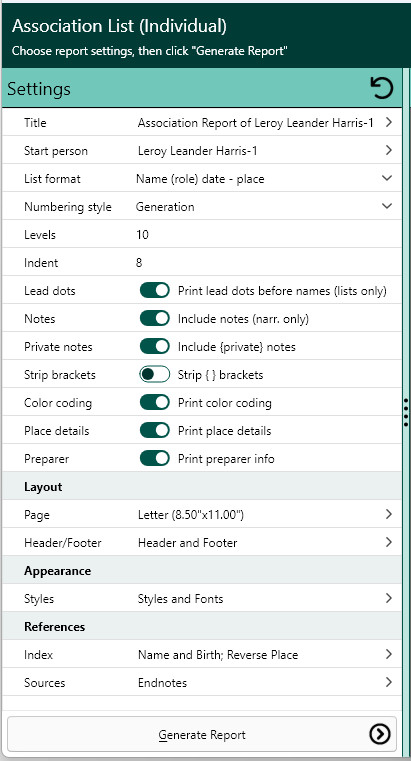The height and width of the screenshot is (761, 411).
Task: Select the 'Generation' numbering value
Action: pyautogui.click(x=165, y=207)
